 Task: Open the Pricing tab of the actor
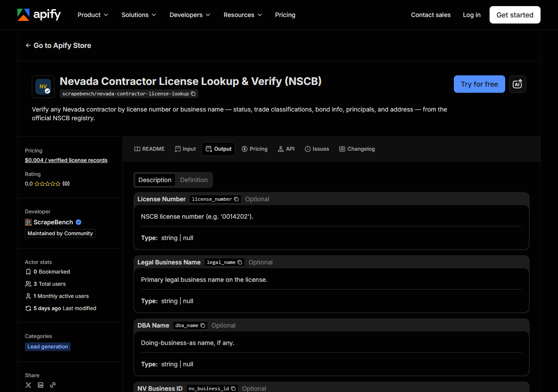[255, 149]
